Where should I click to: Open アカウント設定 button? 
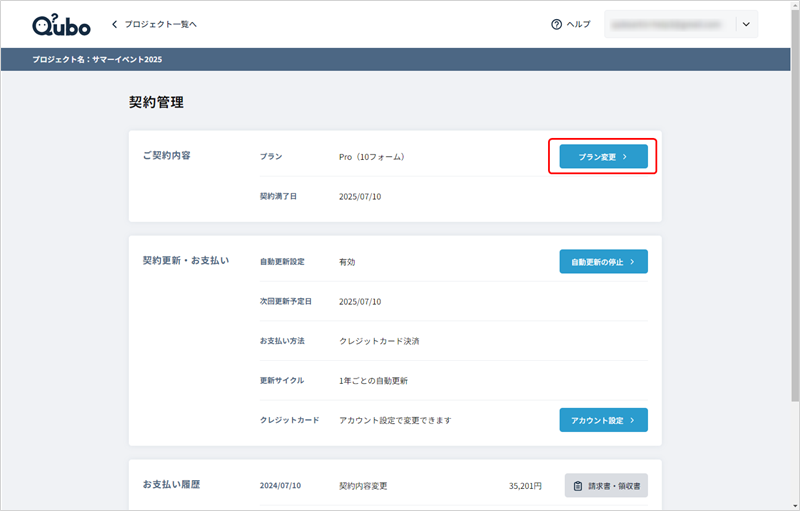603,420
